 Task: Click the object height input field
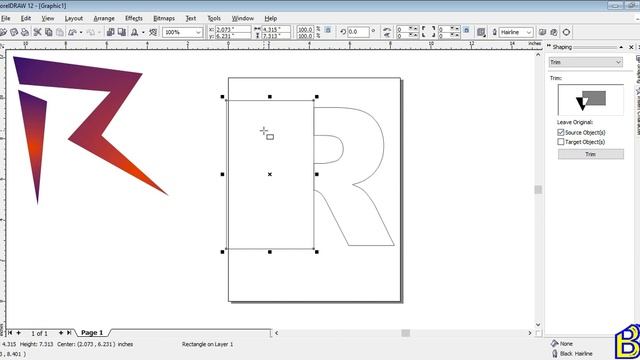tap(276, 36)
